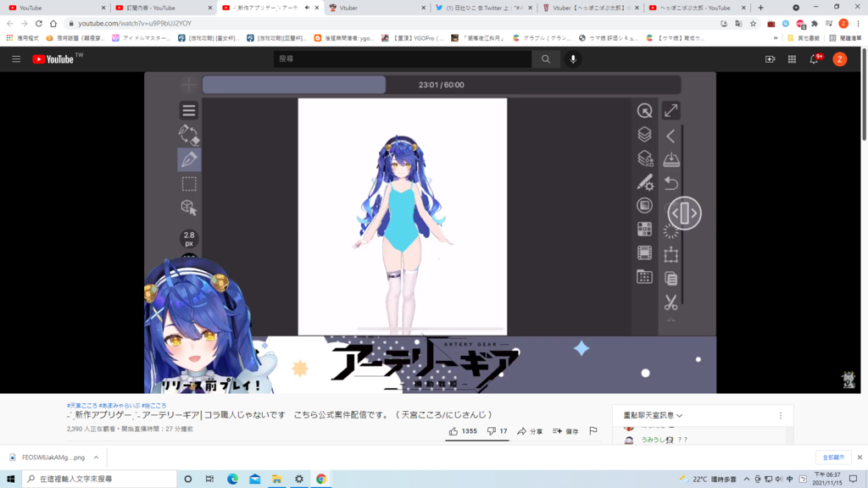Click the horizontal flip circle handle
Screen dimensions: 868x488
coord(685,213)
